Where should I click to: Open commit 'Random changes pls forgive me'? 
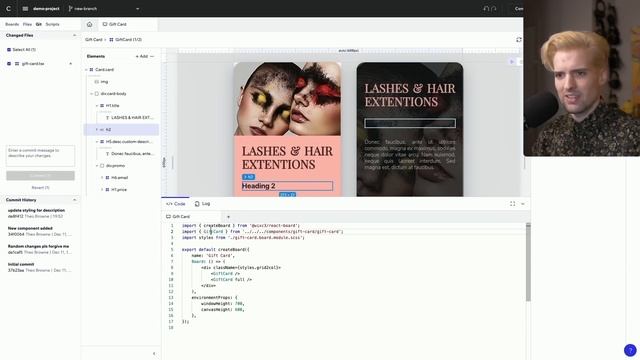(39, 249)
